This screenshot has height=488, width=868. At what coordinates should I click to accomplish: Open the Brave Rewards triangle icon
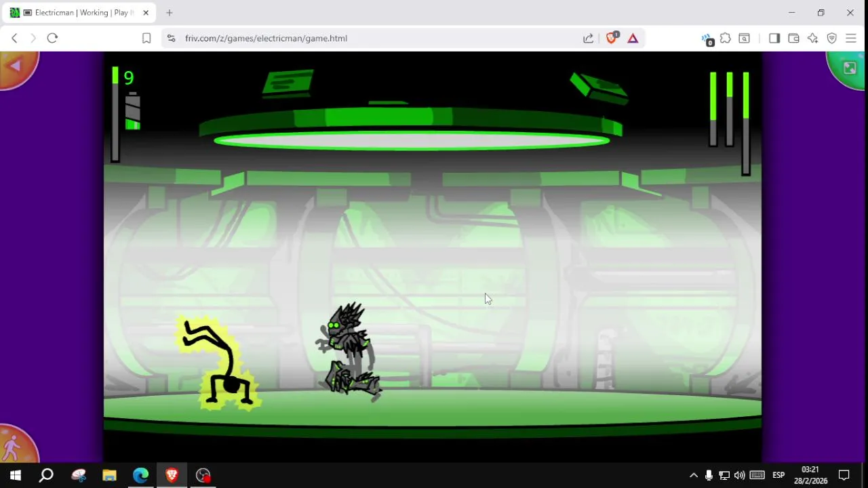[633, 39]
